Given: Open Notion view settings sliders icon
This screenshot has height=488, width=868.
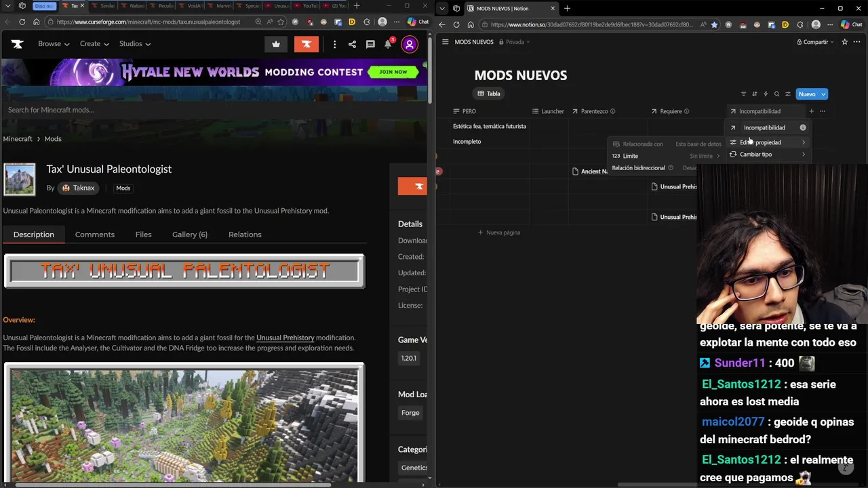Looking at the screenshot, I should pos(788,94).
